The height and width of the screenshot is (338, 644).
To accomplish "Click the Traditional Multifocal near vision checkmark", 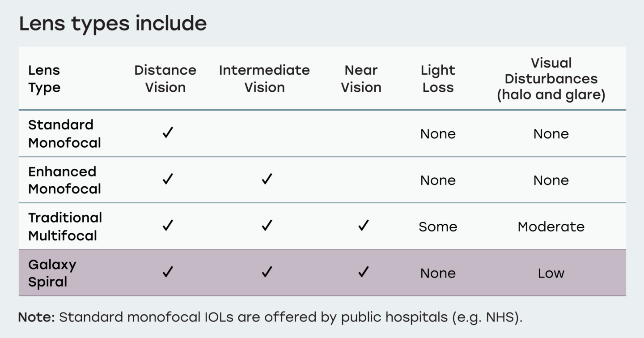I will point(364,225).
